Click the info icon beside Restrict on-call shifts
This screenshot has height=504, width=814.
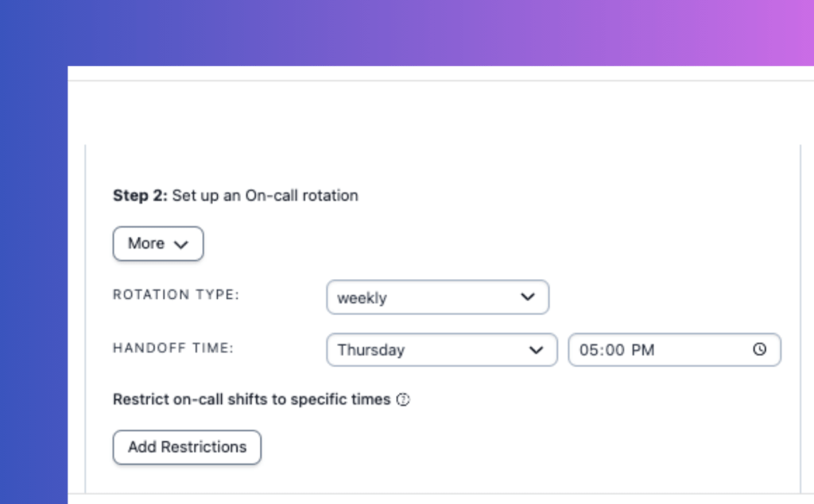pos(403,400)
